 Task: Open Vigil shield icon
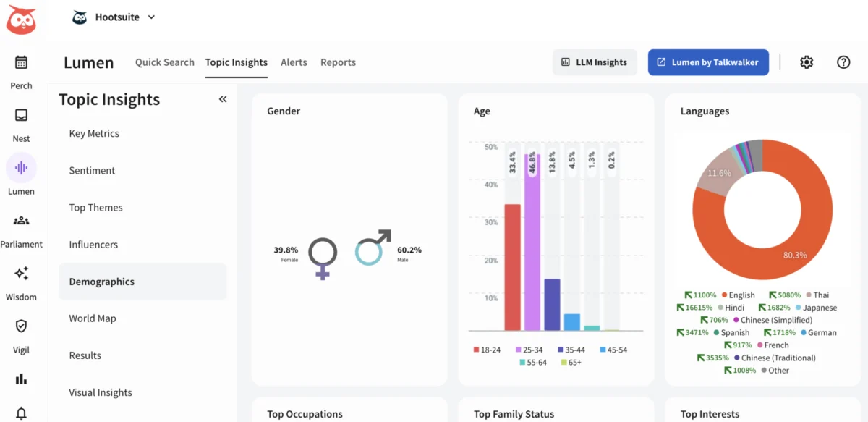[21, 326]
